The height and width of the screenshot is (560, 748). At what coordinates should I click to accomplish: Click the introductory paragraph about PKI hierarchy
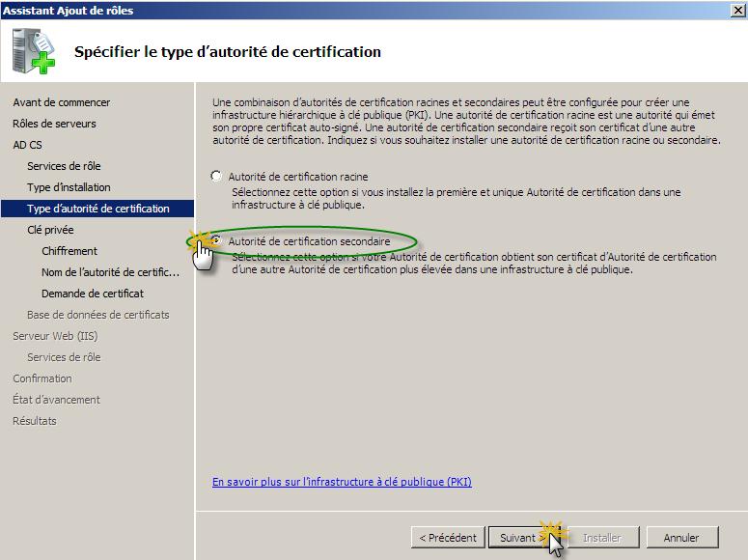point(466,121)
